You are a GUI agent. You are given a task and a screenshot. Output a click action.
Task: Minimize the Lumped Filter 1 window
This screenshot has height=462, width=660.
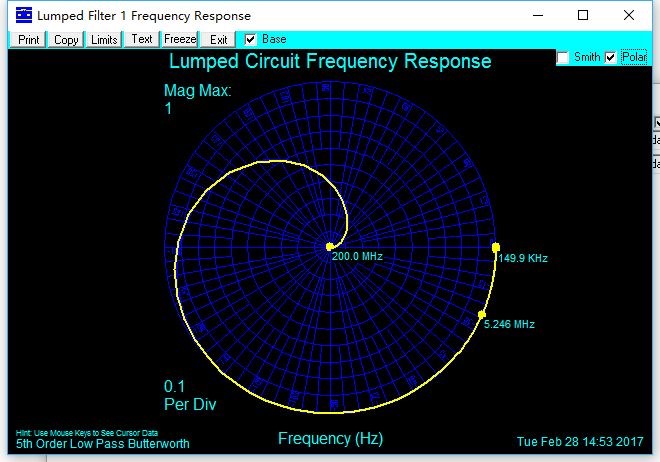pyautogui.click(x=538, y=16)
